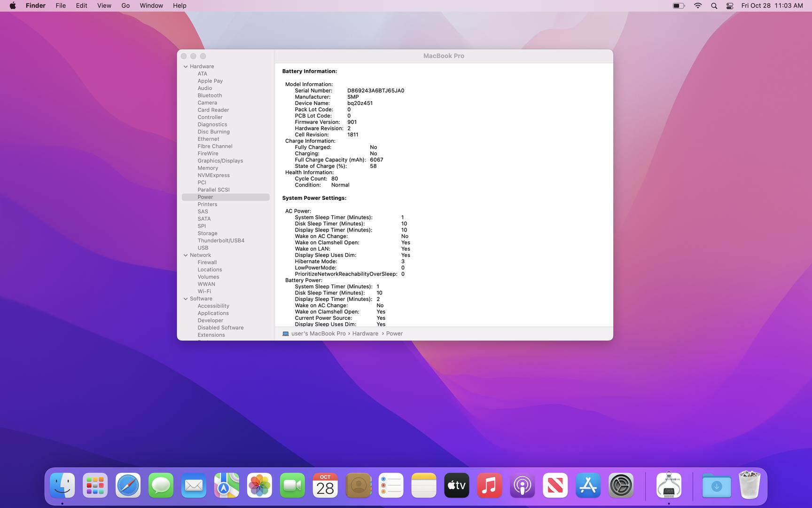This screenshot has height=508, width=812.
Task: Launch FaceTime from the dock
Action: [293, 485]
